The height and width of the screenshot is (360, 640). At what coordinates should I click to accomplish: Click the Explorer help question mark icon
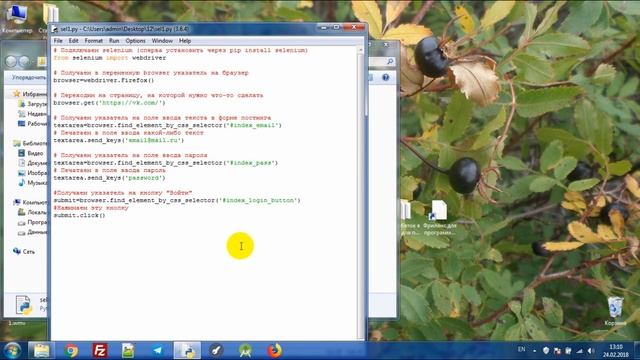pyautogui.click(x=385, y=77)
